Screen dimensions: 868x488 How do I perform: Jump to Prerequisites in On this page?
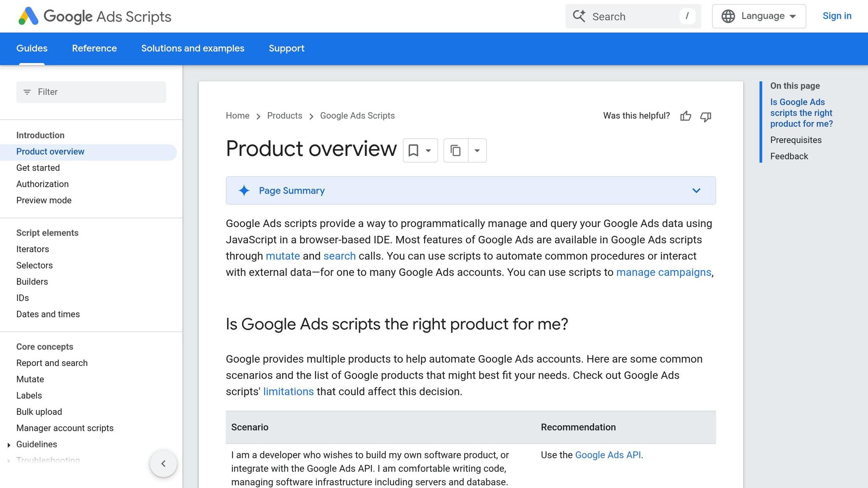[796, 140]
